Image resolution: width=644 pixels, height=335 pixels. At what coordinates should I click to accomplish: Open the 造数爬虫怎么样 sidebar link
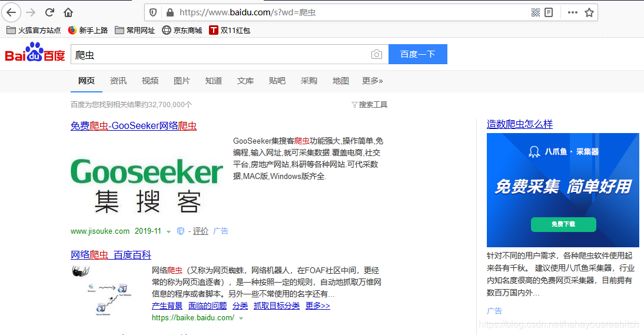(520, 124)
